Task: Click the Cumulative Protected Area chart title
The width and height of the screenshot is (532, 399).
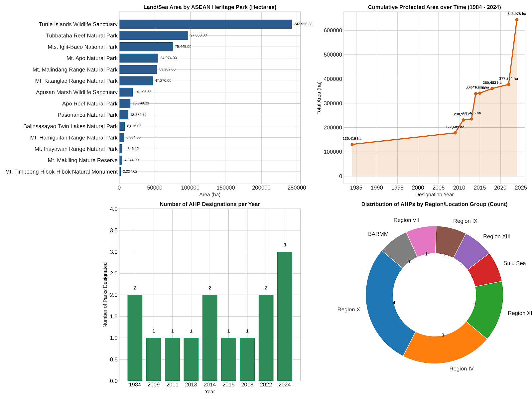Action: coord(434,7)
